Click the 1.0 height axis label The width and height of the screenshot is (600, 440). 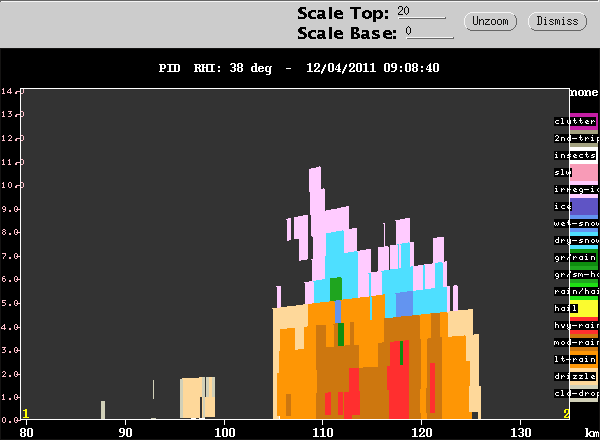point(11,397)
